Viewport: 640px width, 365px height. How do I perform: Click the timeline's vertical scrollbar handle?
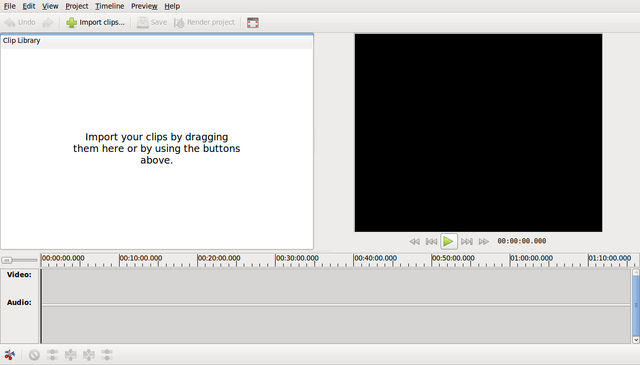[636, 306]
